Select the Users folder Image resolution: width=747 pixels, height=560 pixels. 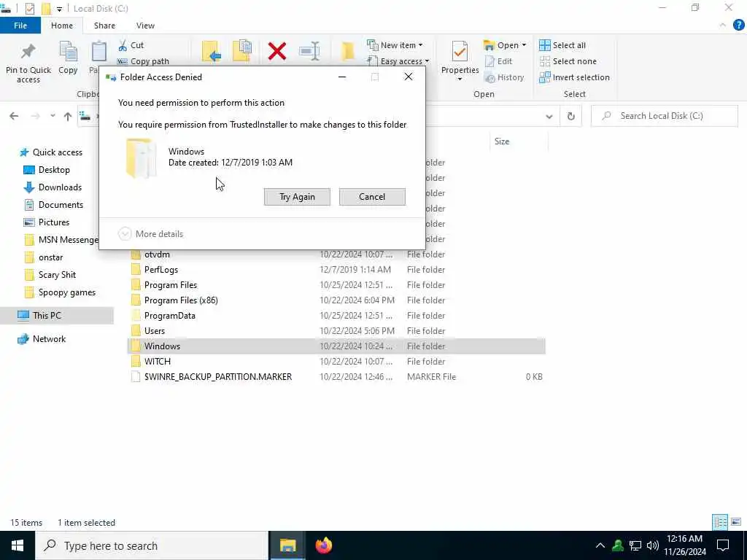coord(336,330)
